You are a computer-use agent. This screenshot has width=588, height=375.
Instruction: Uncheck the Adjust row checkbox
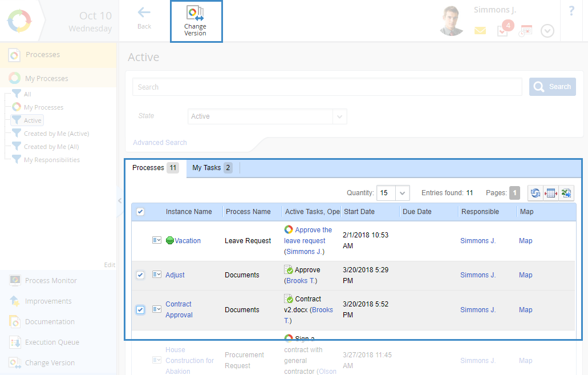[x=140, y=275]
